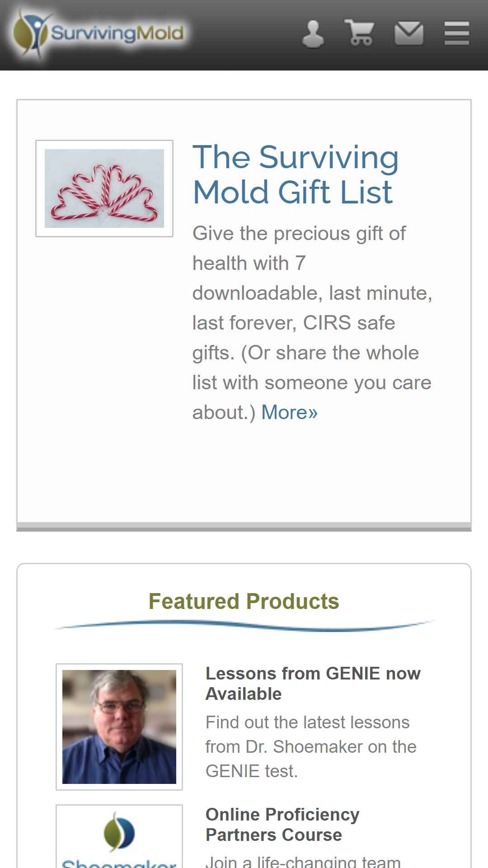This screenshot has height=868, width=488.
Task: Open the user account icon
Action: point(313,34)
